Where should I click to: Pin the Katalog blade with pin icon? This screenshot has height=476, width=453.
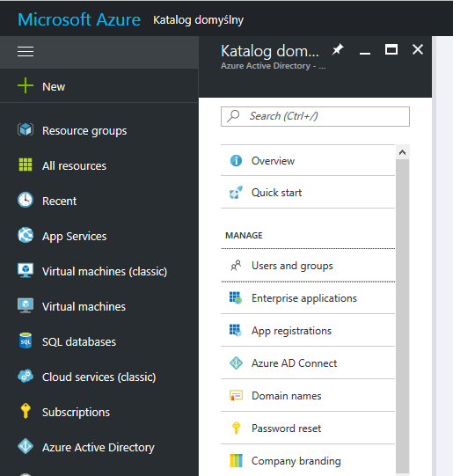pos(338,49)
